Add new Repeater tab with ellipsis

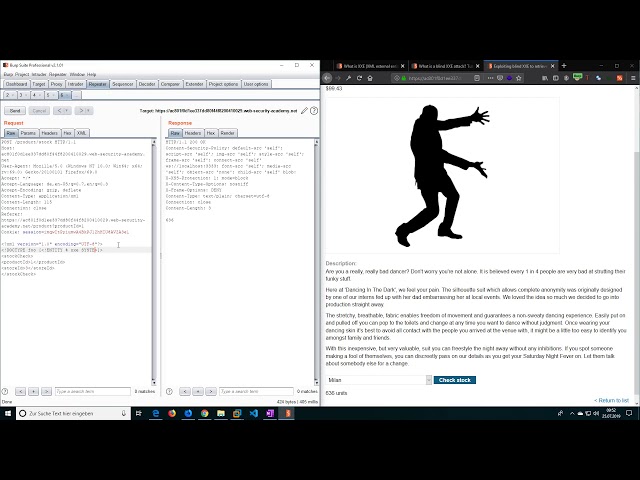pyautogui.click(x=76, y=95)
